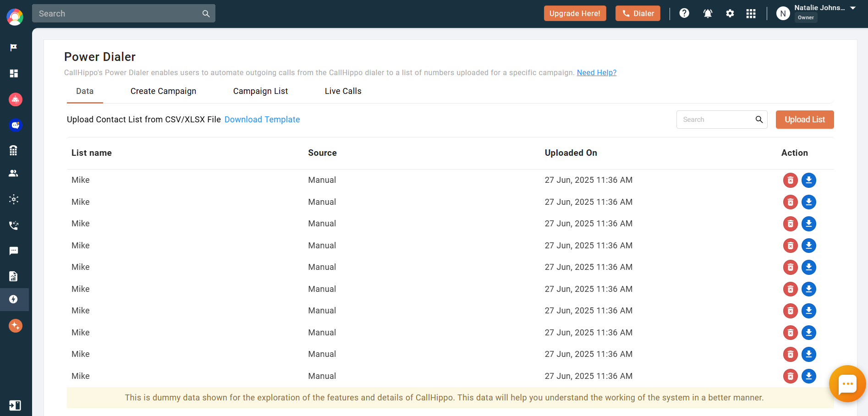This screenshot has width=868, height=416.
Task: Open the help question mark icon
Action: [684, 13]
